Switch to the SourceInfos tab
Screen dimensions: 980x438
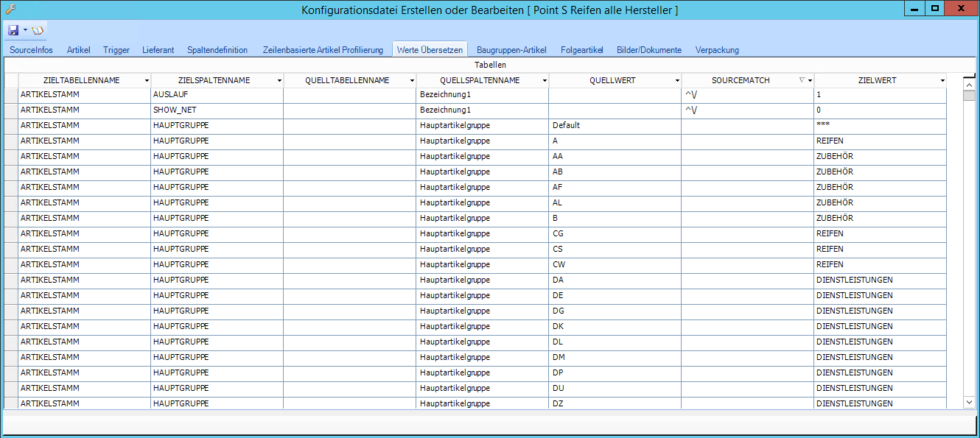(x=31, y=50)
